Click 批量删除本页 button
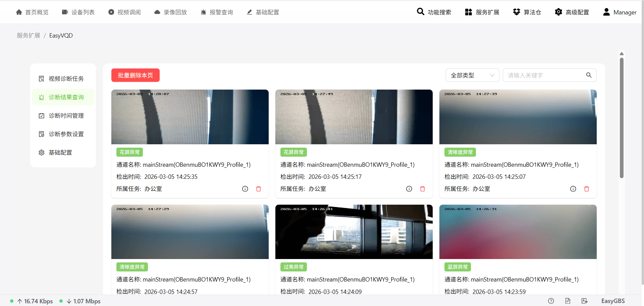The height and width of the screenshot is (306, 644). (136, 75)
